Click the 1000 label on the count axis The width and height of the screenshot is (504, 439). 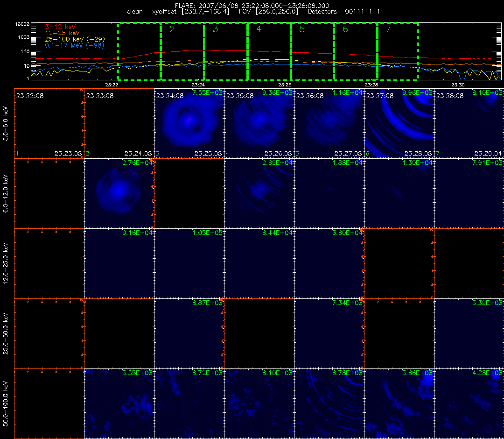click(x=23, y=37)
